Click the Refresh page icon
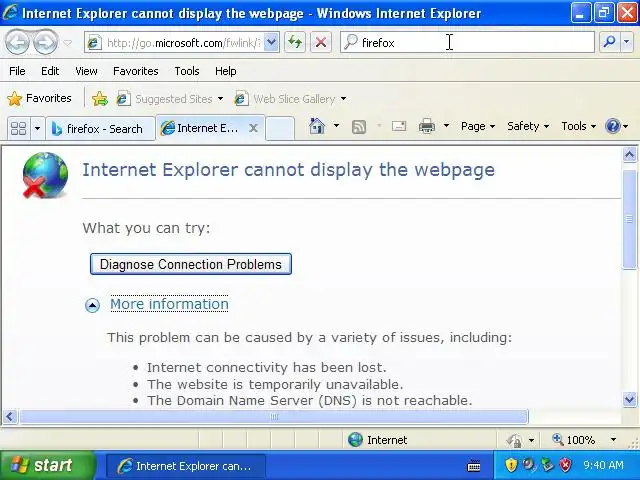The height and width of the screenshot is (480, 640). pyautogui.click(x=295, y=42)
